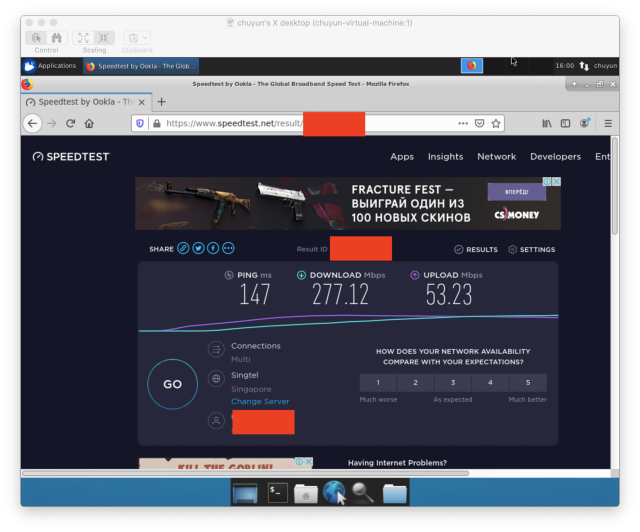Open page actions three-dot menu
Image resolution: width=640 pixels, height=532 pixels.
[463, 123]
